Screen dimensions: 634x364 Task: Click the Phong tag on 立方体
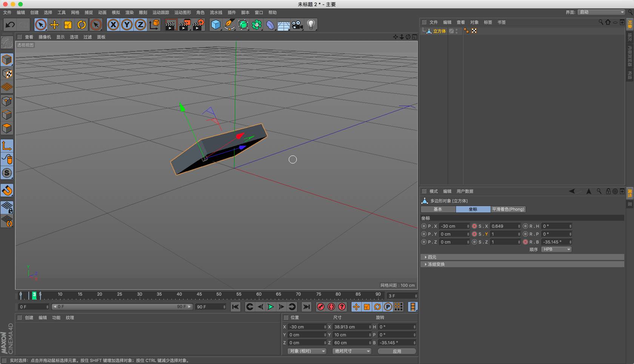pos(466,31)
